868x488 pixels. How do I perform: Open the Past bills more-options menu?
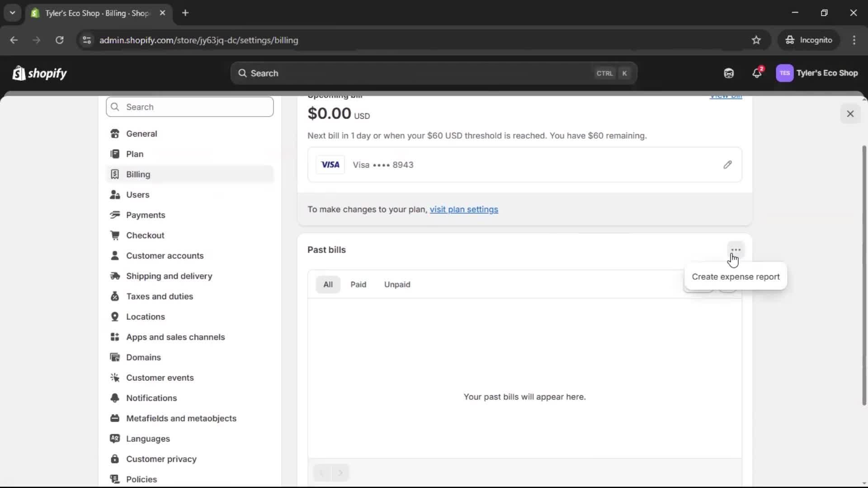(735, 249)
